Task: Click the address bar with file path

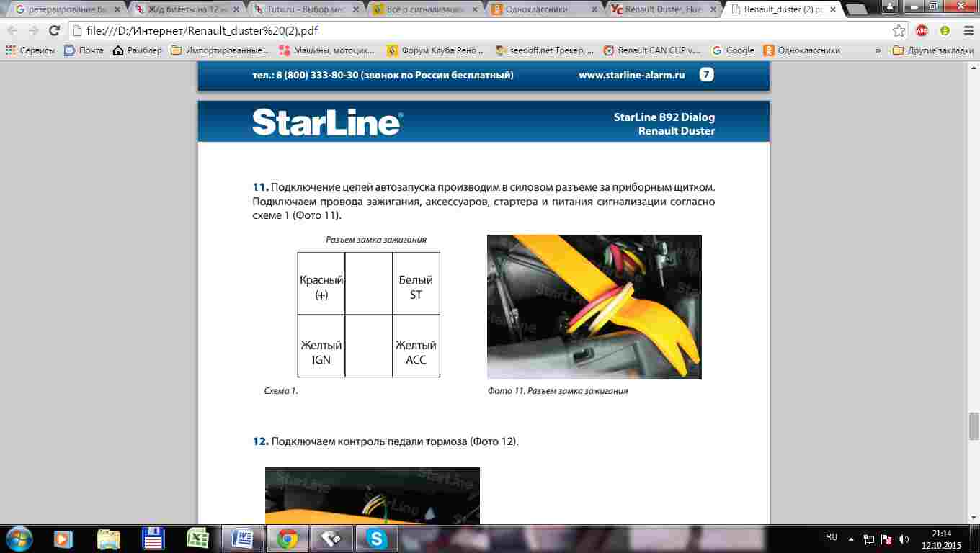Action: (476, 31)
